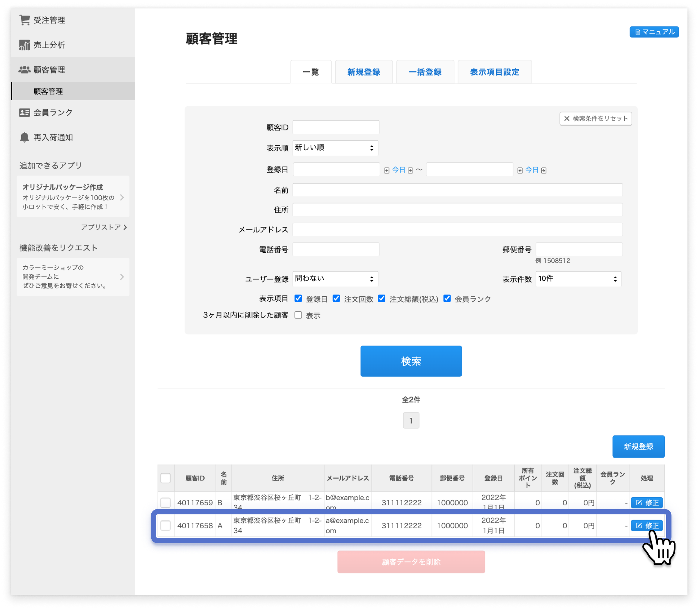Screen dimensions: 700x609
Task: Uncheck the 会員ランク display item checkbox
Action: point(447,298)
